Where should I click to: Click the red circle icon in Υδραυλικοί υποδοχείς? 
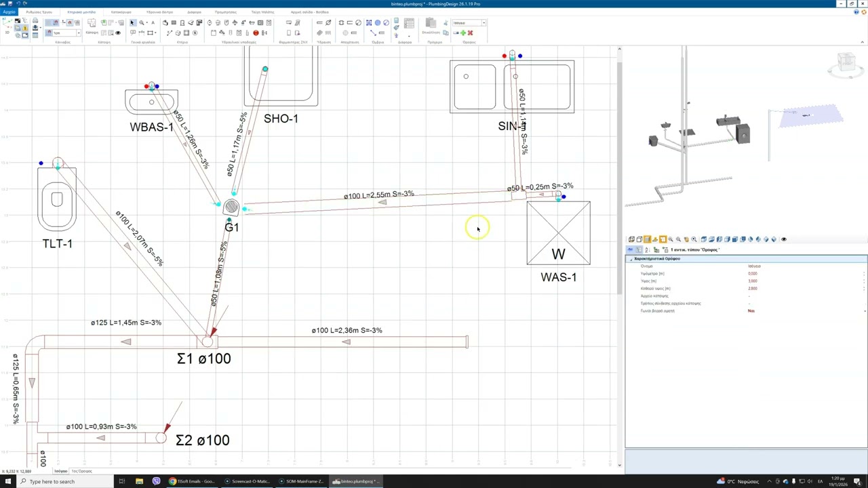point(256,33)
